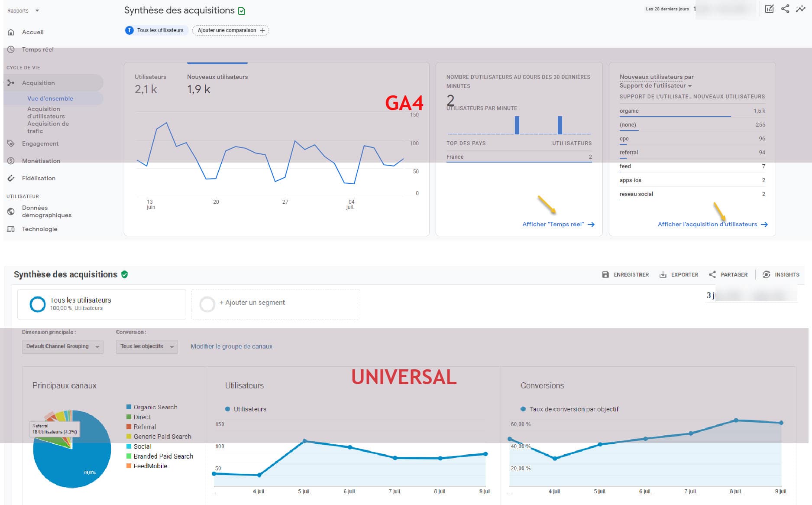The height and width of the screenshot is (505, 812).
Task: Click Branded Paid Search legend entry
Action: coord(160,456)
